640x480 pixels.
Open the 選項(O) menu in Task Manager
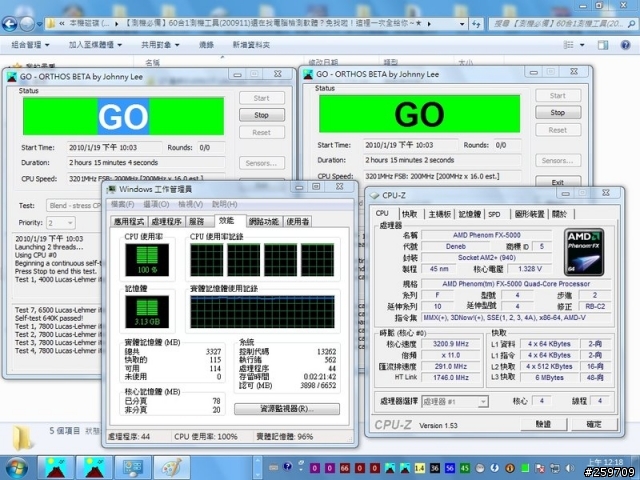[x=156, y=204]
